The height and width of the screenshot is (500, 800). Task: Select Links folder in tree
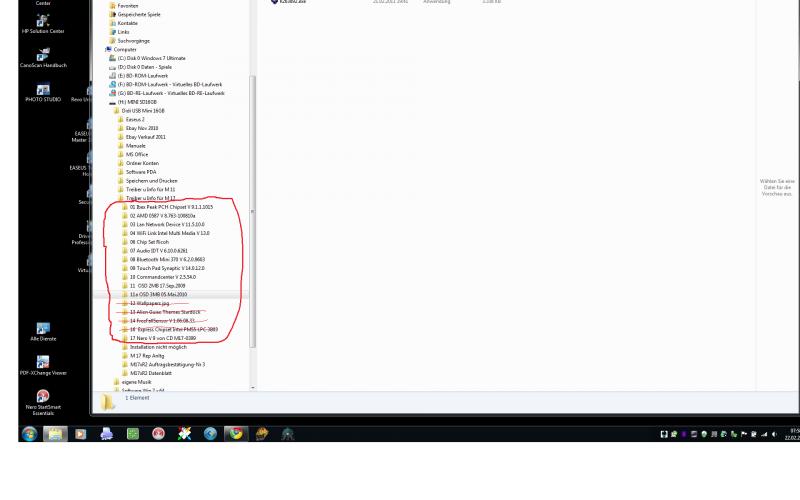pos(119,32)
